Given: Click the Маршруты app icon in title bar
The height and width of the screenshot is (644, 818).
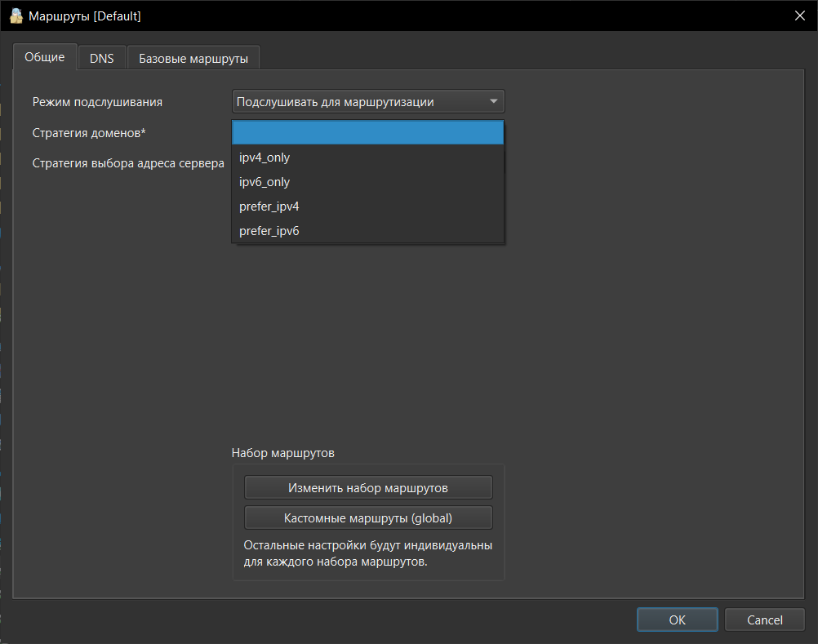Looking at the screenshot, I should (16, 16).
